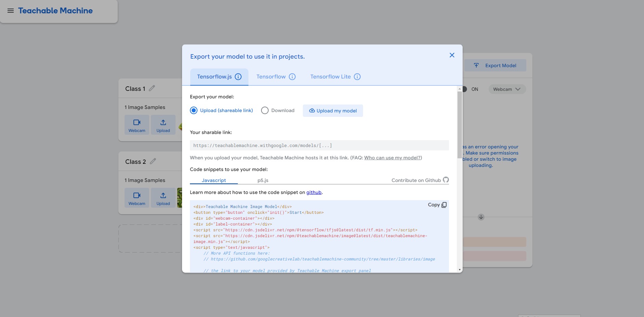The height and width of the screenshot is (317, 644).
Task: Click the dialog scrollbar up arrow
Action: [460, 89]
